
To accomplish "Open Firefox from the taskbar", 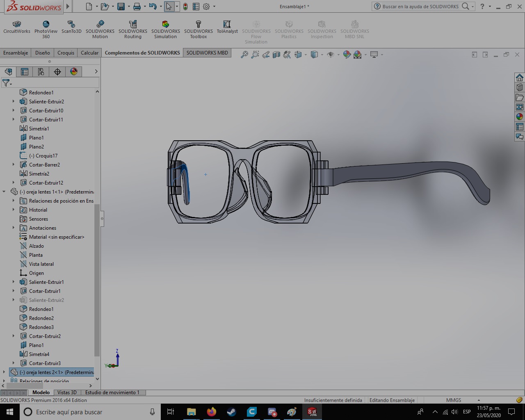I will (x=211, y=412).
